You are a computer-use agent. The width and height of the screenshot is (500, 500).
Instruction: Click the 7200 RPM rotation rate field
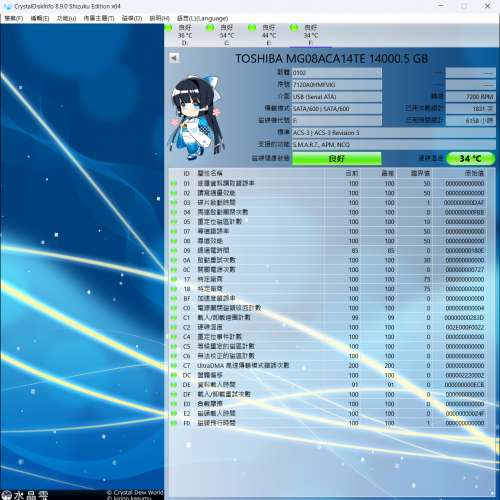click(471, 97)
